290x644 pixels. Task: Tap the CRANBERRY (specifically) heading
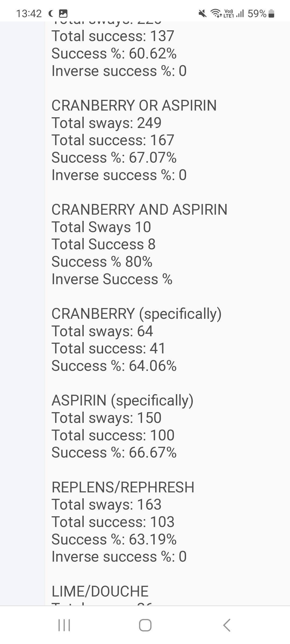tap(136, 313)
